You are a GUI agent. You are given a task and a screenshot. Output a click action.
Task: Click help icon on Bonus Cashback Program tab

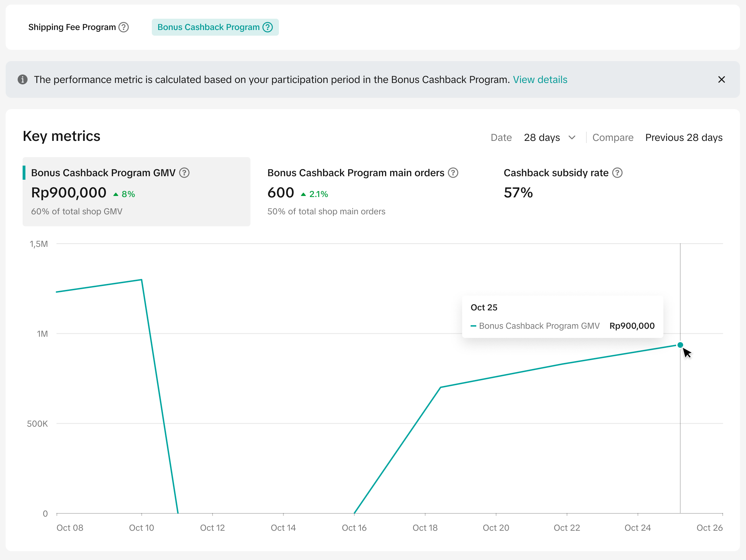pos(268,27)
